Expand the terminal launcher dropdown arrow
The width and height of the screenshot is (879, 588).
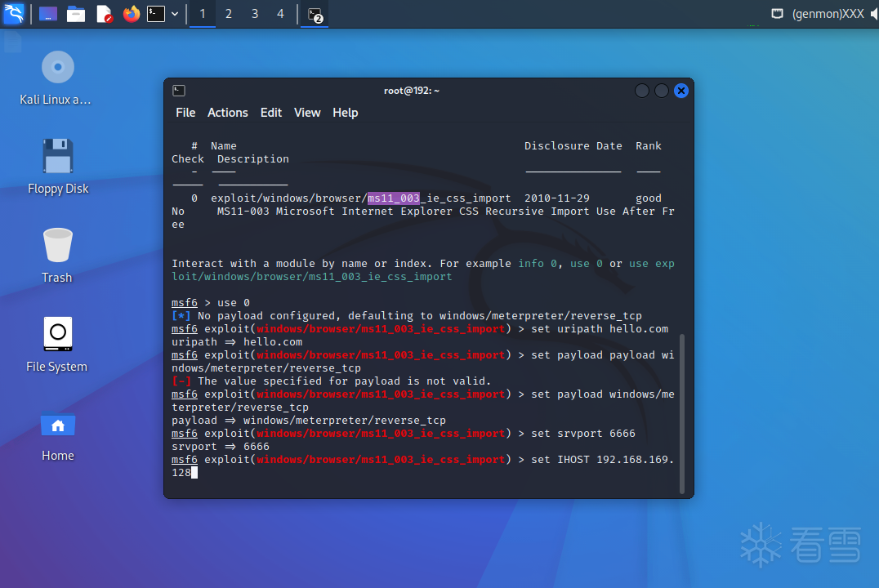(175, 13)
